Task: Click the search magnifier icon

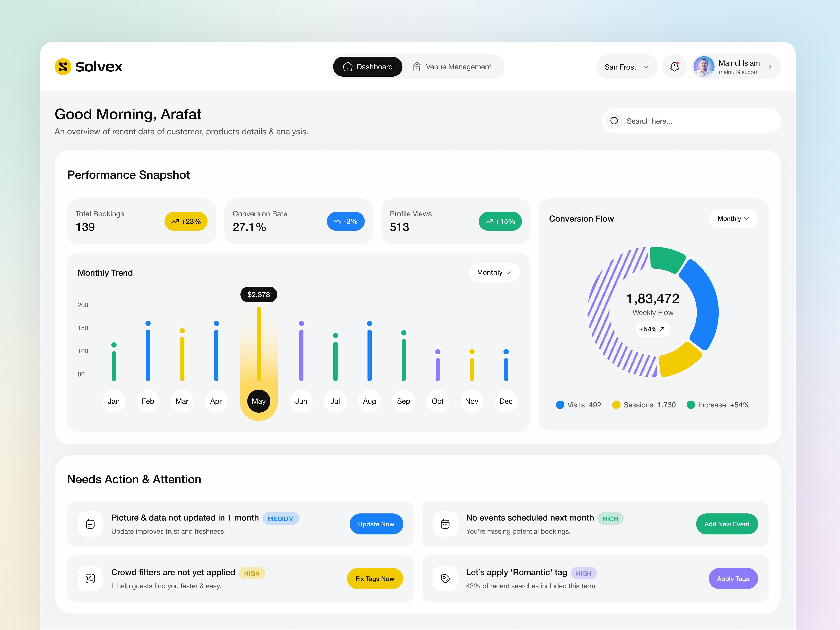Action: click(614, 121)
